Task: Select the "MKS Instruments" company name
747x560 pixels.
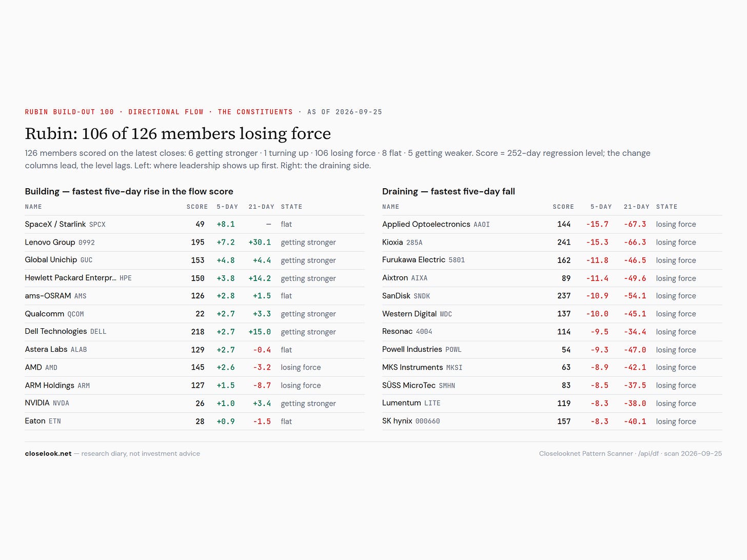Action: (x=412, y=367)
